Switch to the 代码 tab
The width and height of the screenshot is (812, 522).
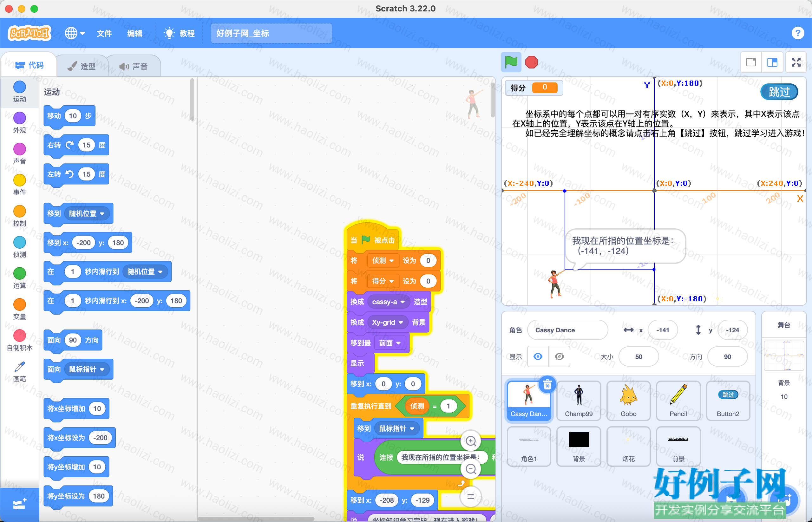(x=29, y=65)
